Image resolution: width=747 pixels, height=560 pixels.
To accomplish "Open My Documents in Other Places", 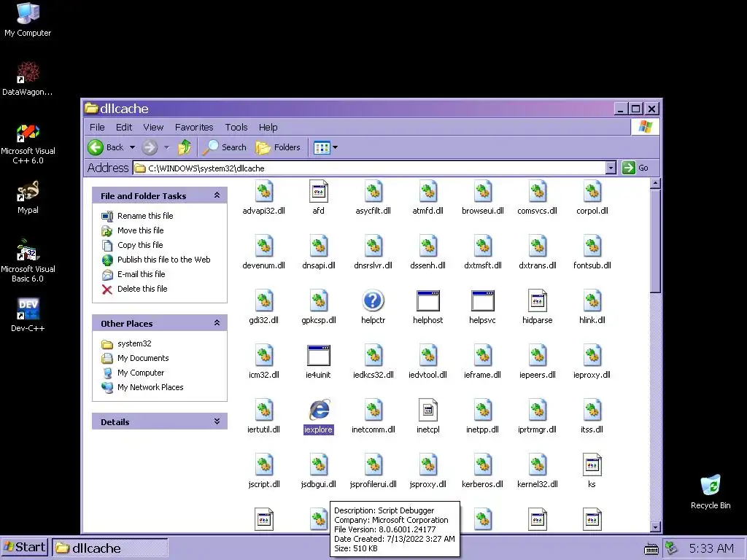I will click(x=143, y=358).
